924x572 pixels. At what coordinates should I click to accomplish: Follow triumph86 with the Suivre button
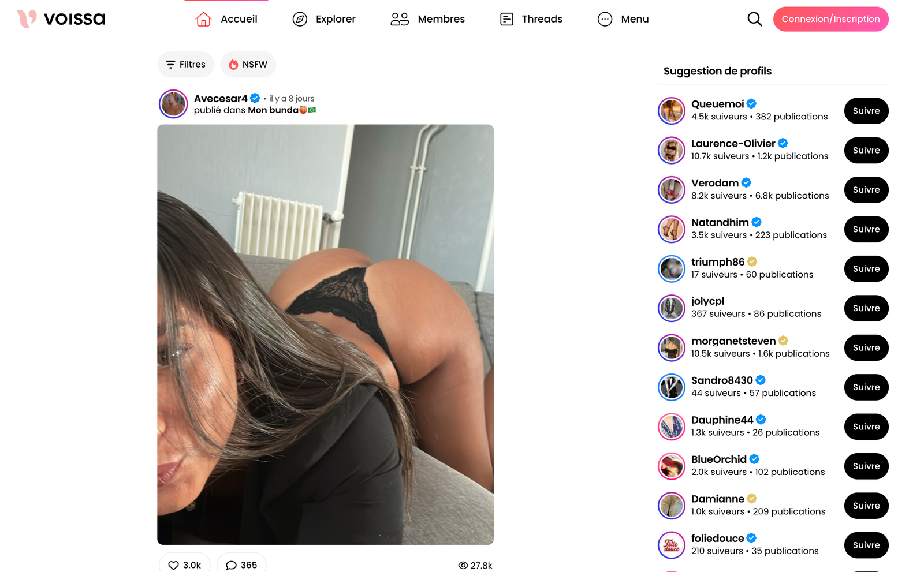pyautogui.click(x=866, y=269)
